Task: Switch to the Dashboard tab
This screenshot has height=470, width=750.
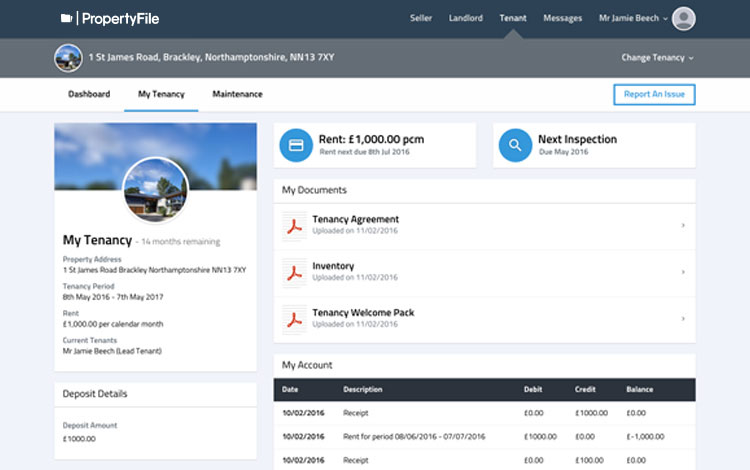Action: click(89, 94)
